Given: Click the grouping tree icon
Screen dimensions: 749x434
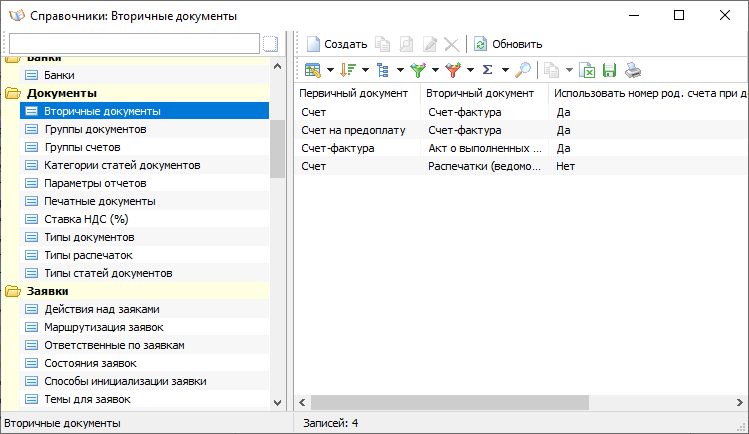Looking at the screenshot, I should pos(383,70).
